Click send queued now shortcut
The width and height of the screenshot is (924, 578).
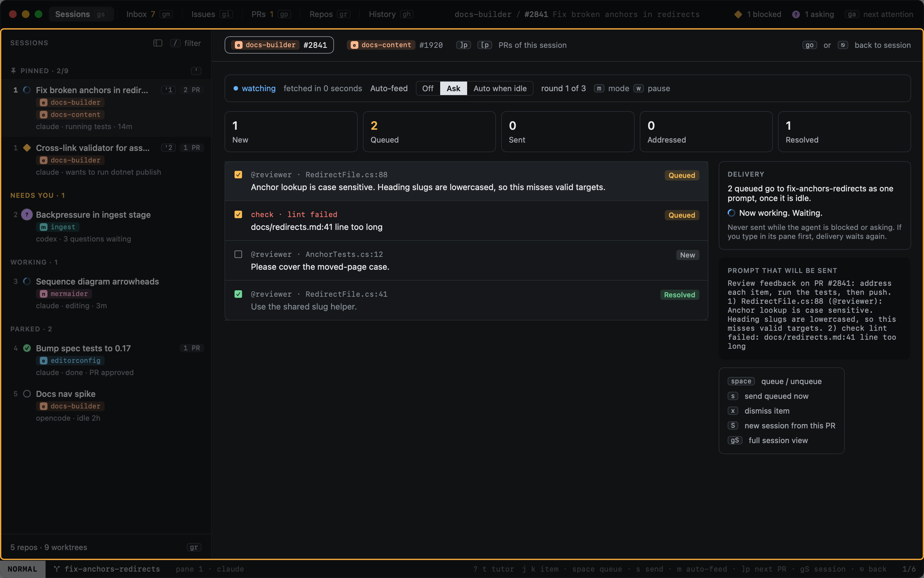tap(768, 396)
